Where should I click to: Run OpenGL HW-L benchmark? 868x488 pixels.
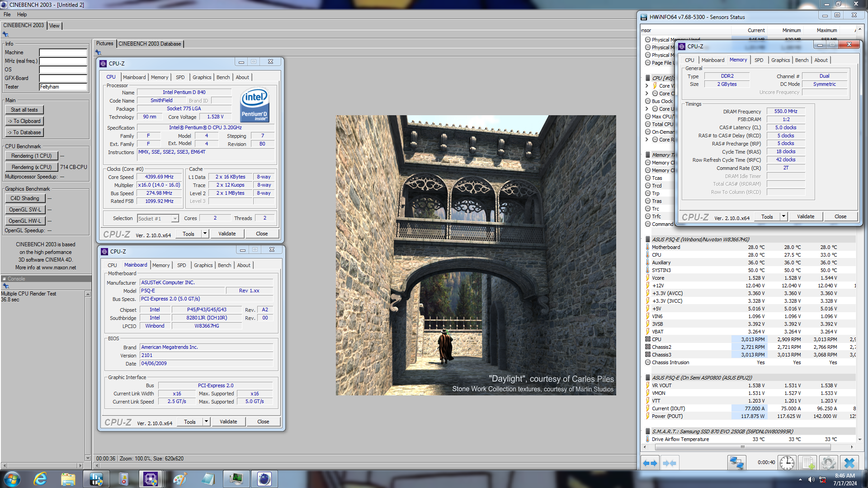[25, 221]
